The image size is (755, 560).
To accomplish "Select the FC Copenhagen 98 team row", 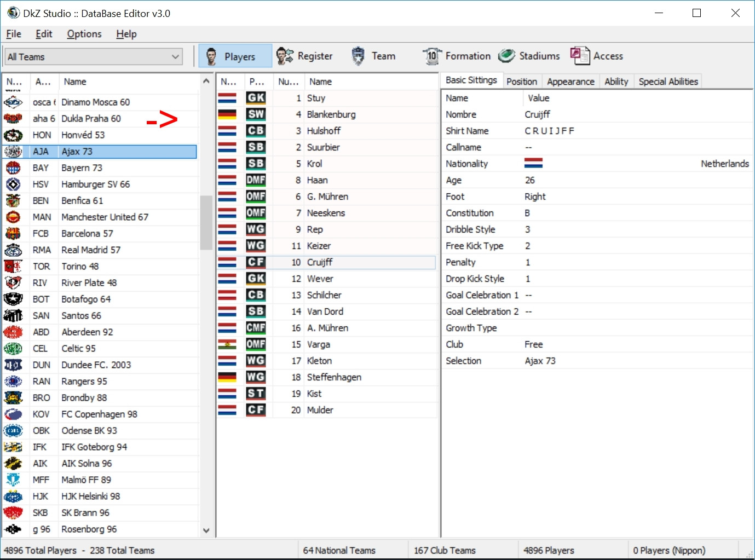I will tap(100, 414).
